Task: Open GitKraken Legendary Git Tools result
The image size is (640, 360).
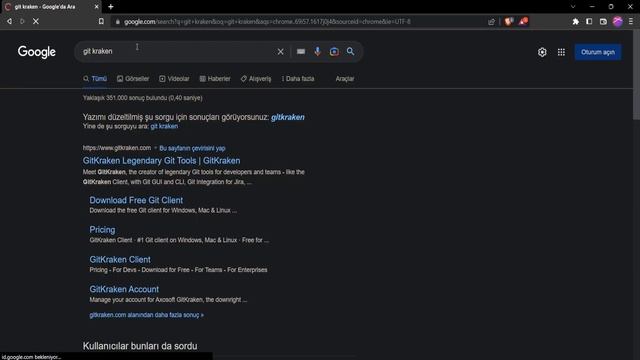Action: pyautogui.click(x=162, y=160)
